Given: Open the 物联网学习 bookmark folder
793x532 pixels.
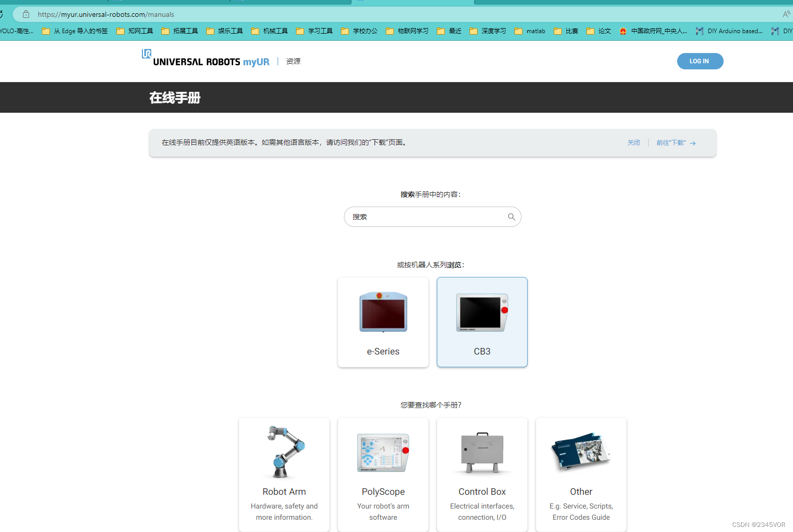Looking at the screenshot, I should pos(407,31).
